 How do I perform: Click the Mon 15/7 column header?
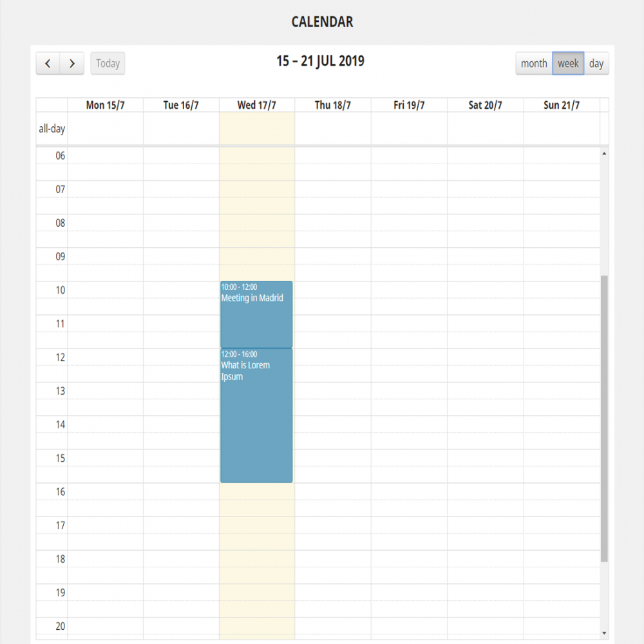pyautogui.click(x=105, y=106)
